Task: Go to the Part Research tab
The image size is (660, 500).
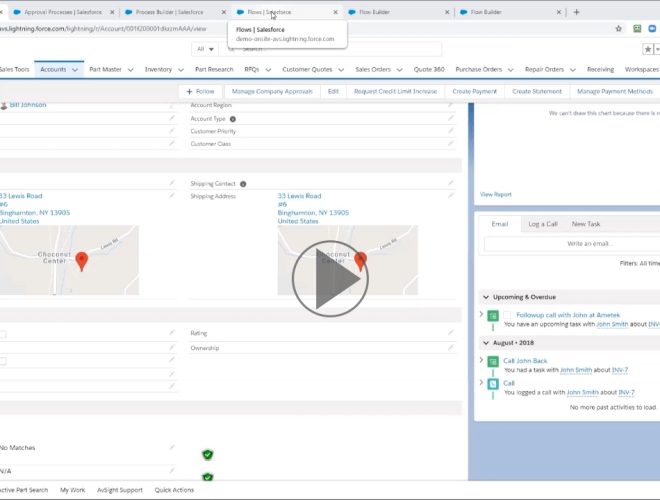Action: (x=214, y=69)
